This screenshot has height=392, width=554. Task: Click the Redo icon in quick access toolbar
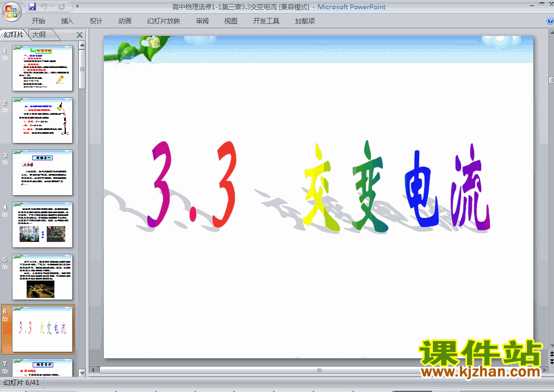point(61,7)
